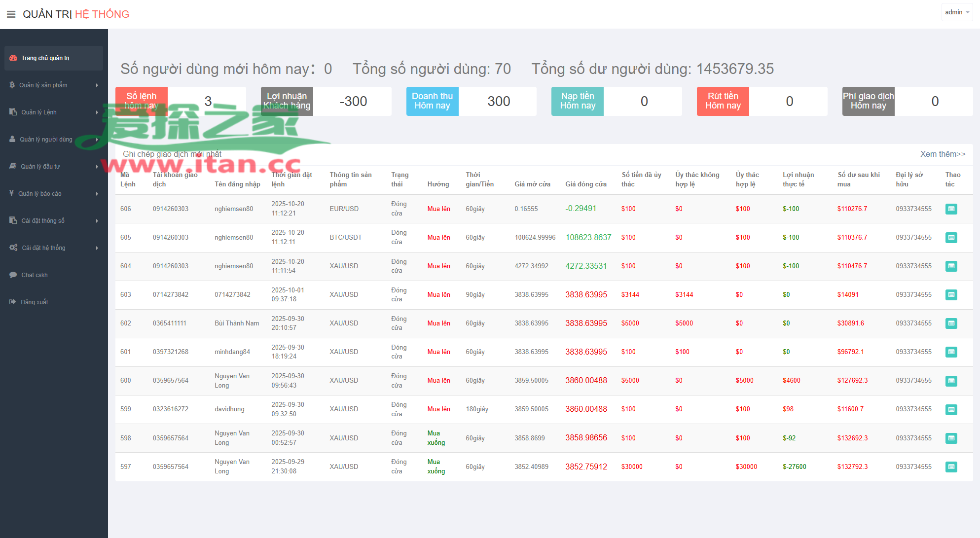Click the Đăng xuất logout icon
This screenshot has width=980, height=538.
[x=13, y=302]
